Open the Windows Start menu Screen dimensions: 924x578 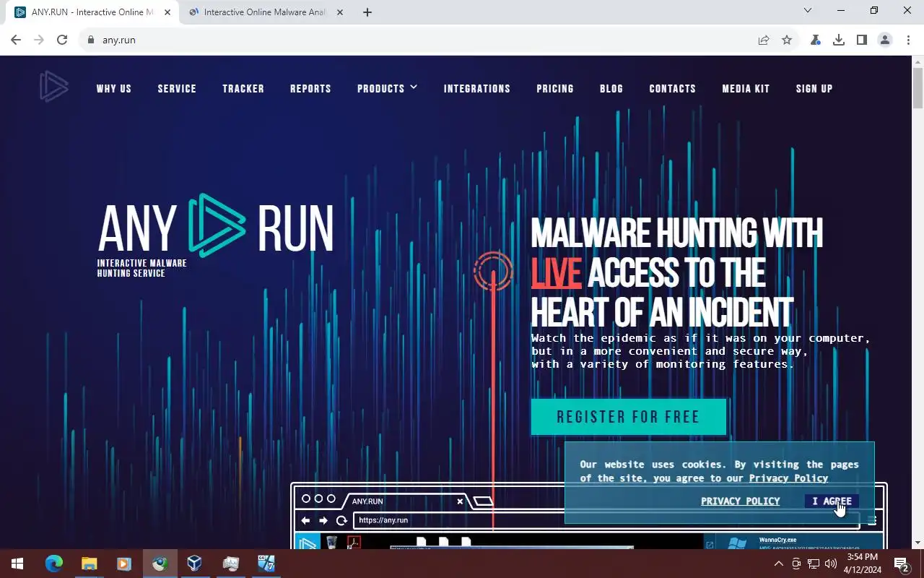tap(17, 564)
